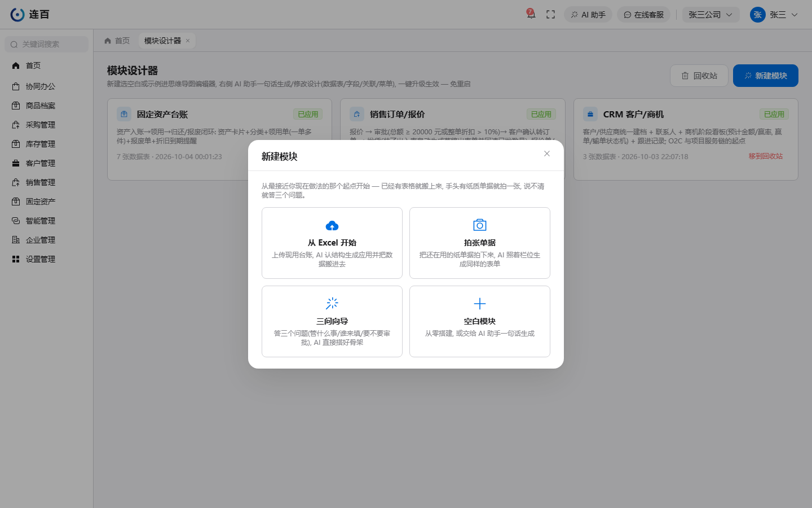812x508 pixels.
Task: Choose the 从 Excel 开始 option
Action: click(x=332, y=243)
